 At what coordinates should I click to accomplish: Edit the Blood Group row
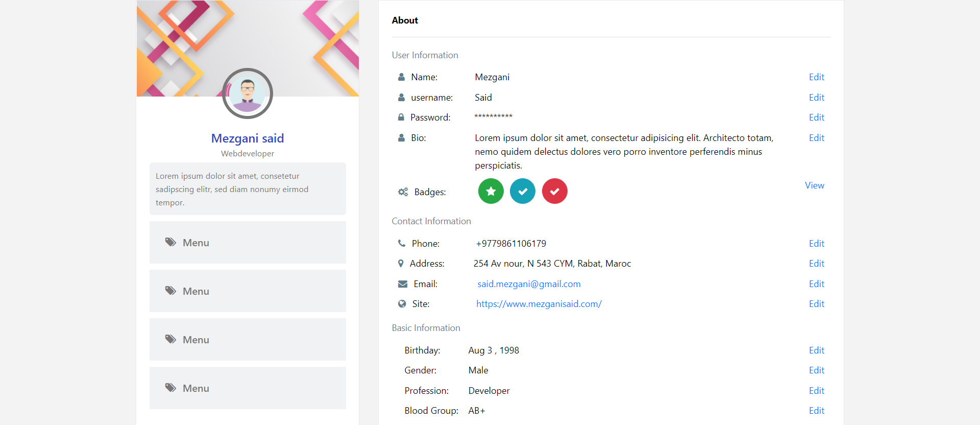click(x=817, y=410)
